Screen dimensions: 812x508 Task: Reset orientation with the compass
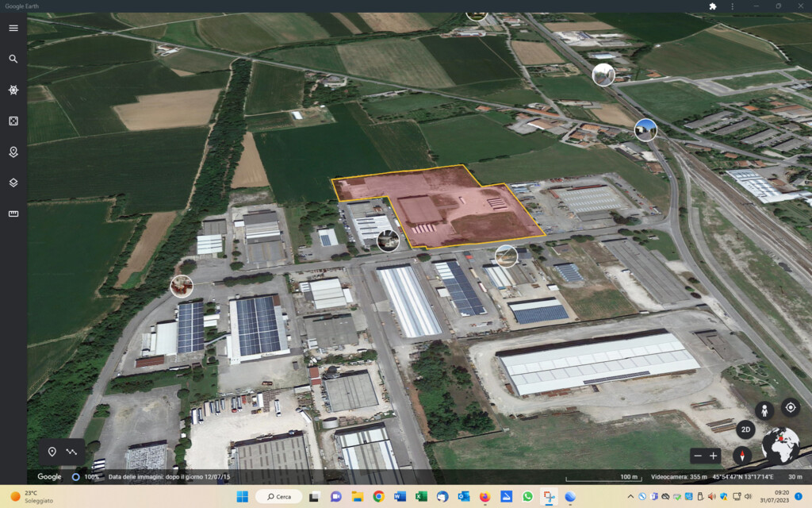tap(742, 456)
